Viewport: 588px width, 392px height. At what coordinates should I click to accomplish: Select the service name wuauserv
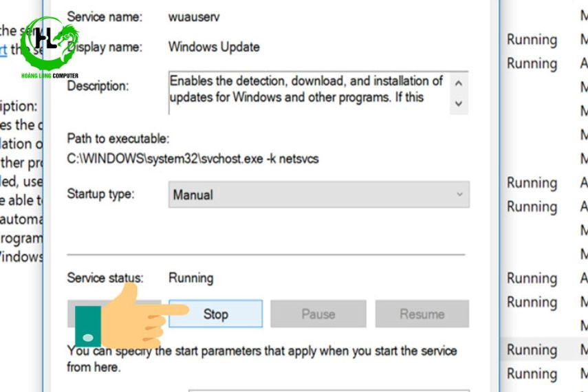194,17
